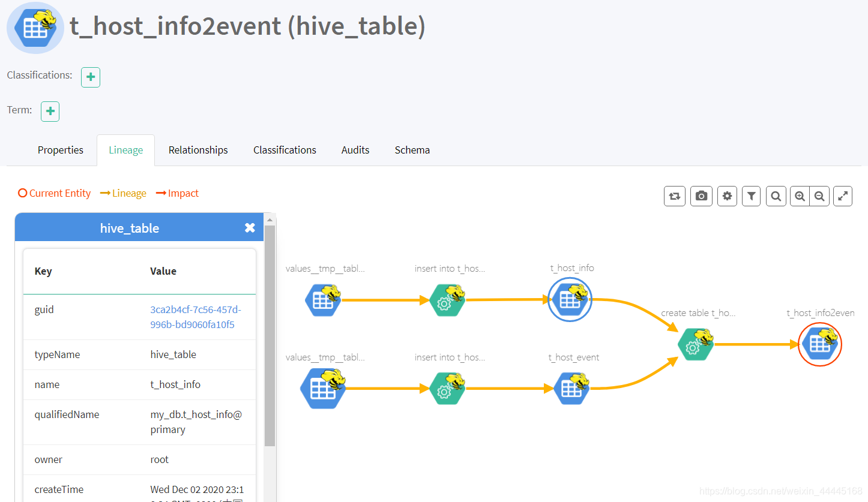868x502 pixels.
Task: Export lineage graph with camera icon
Action: click(701, 196)
